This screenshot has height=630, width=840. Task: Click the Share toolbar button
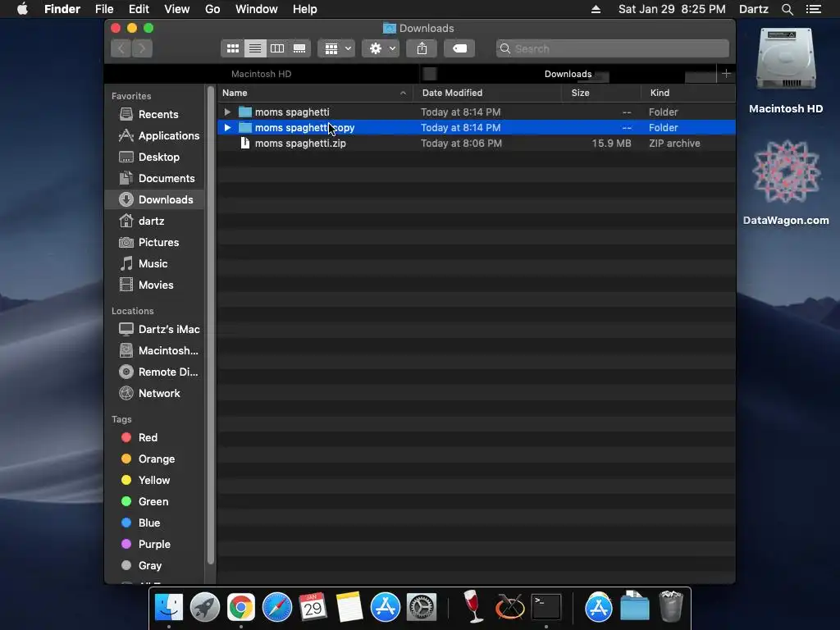click(x=422, y=48)
